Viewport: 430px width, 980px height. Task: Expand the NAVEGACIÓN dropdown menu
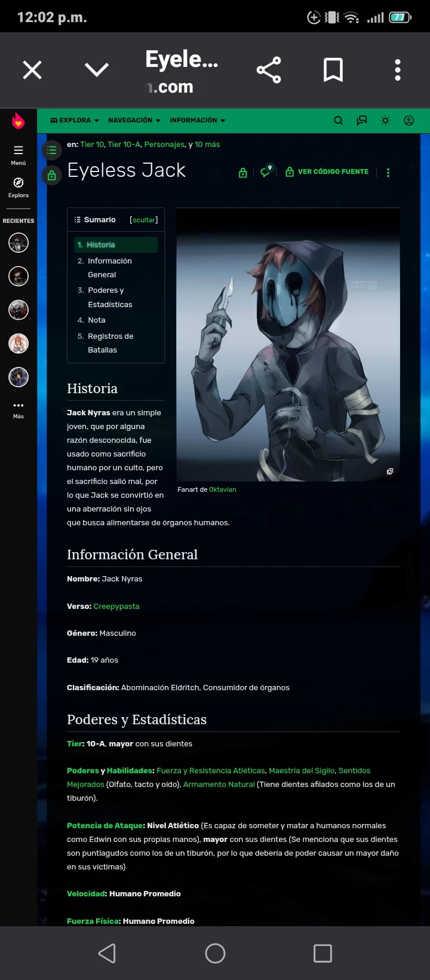[134, 121]
